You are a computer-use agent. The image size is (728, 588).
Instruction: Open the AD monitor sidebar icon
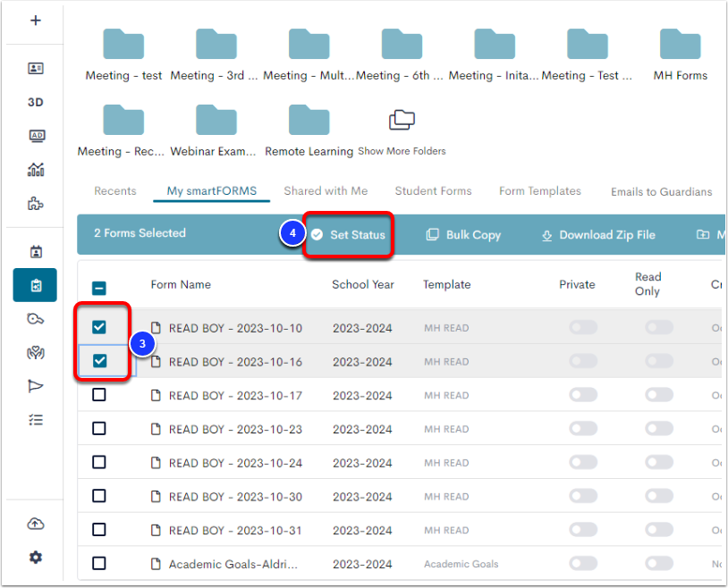[x=37, y=136]
